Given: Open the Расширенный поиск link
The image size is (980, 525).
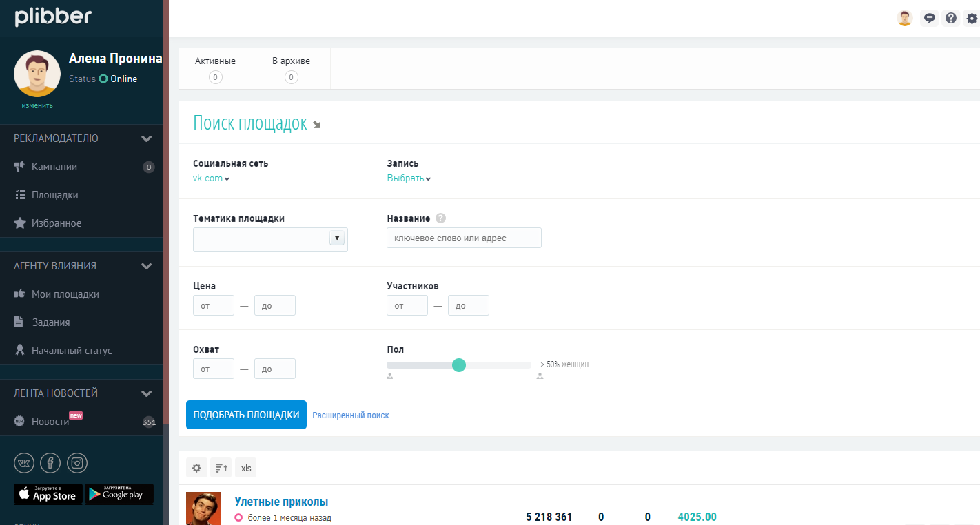Looking at the screenshot, I should (x=351, y=415).
